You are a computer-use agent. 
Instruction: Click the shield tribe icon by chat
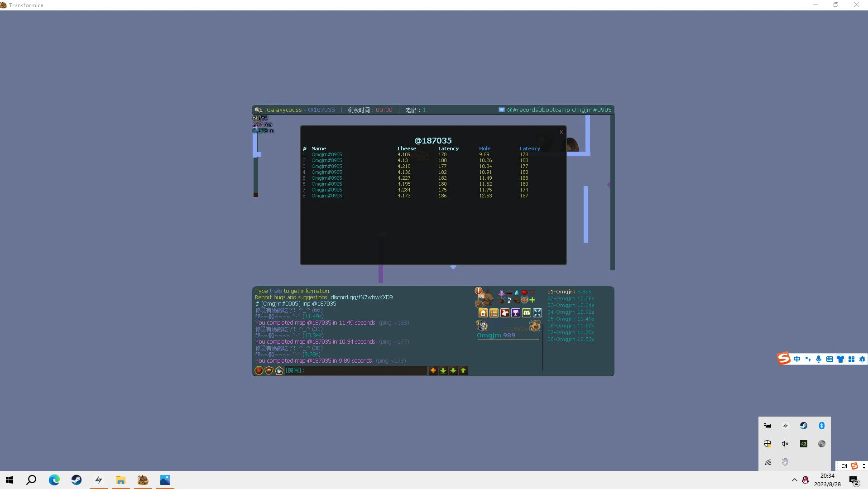269,370
